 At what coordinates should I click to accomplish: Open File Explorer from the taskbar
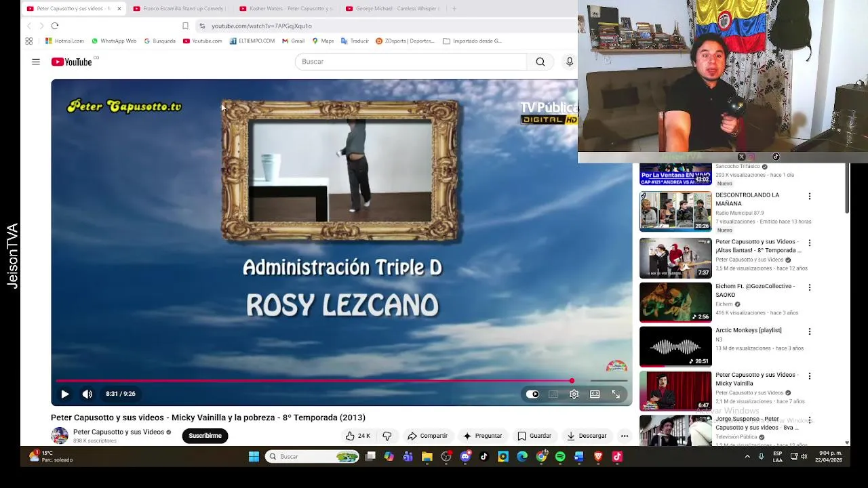pyautogui.click(x=427, y=457)
